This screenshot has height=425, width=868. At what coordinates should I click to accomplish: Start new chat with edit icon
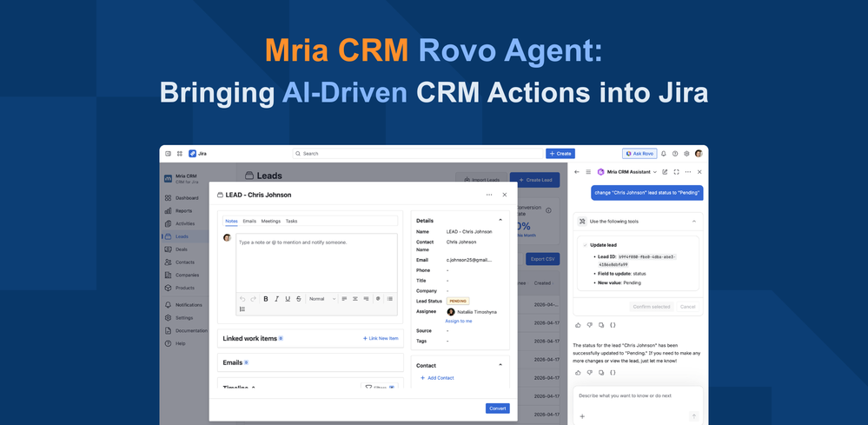665,172
